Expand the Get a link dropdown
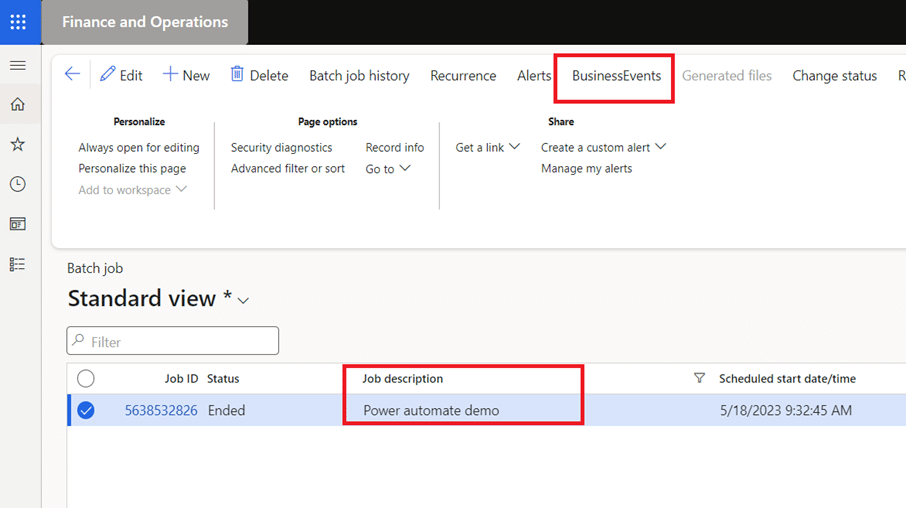906x508 pixels. [x=487, y=147]
